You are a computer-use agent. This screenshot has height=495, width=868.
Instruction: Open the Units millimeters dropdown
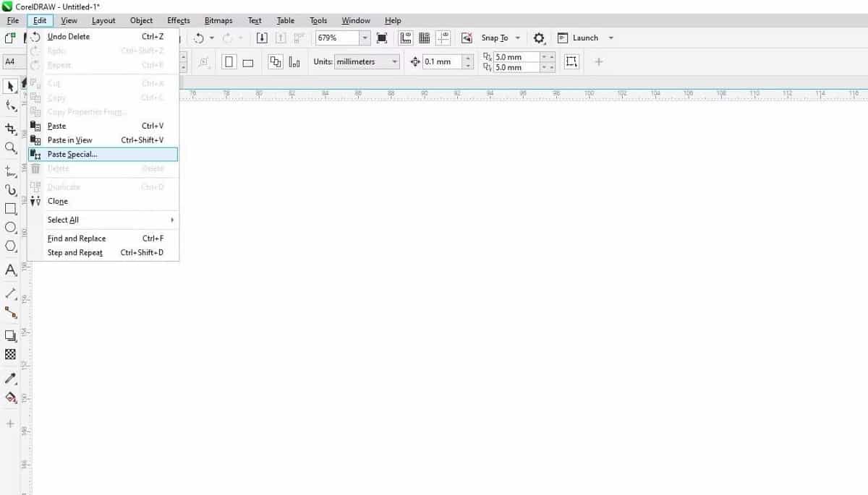395,62
